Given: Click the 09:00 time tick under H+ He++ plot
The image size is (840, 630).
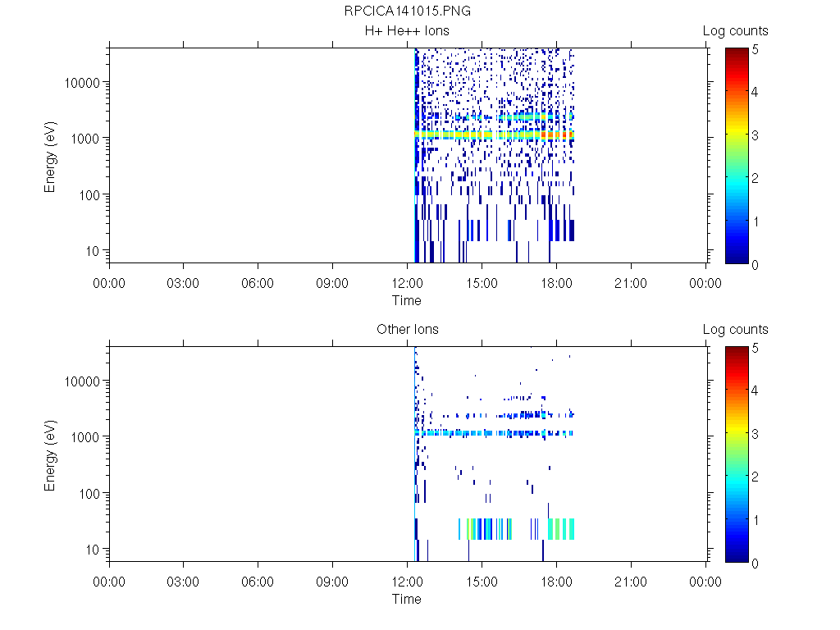Looking at the screenshot, I should (x=332, y=283).
